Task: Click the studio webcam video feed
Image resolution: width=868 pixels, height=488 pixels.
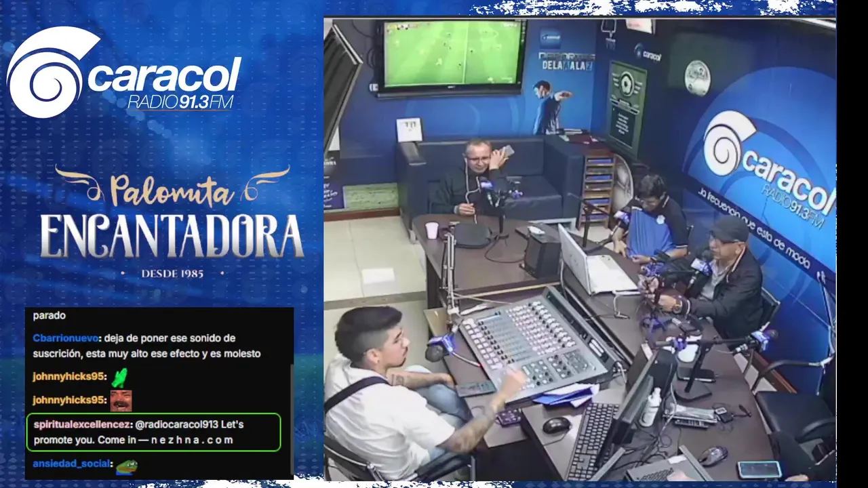Action: pyautogui.click(x=579, y=249)
